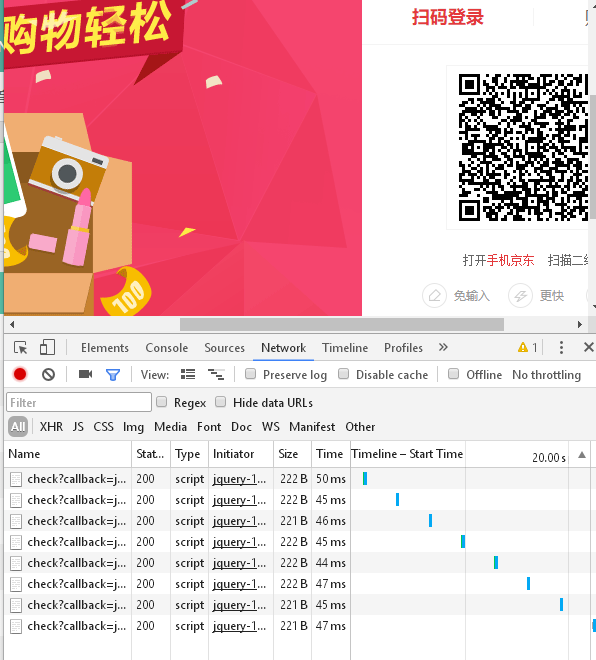
Task: Stop recording network log with red button
Action: click(20, 374)
